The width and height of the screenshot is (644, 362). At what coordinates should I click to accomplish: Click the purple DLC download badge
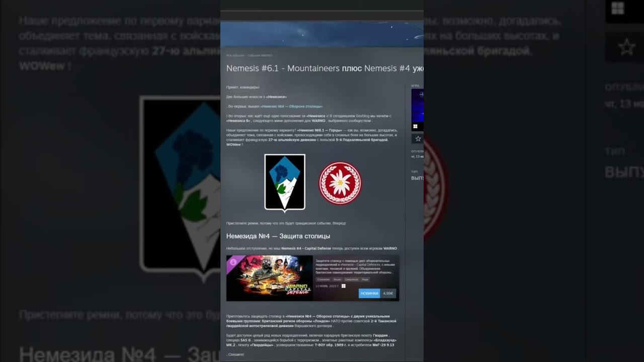(x=232, y=262)
